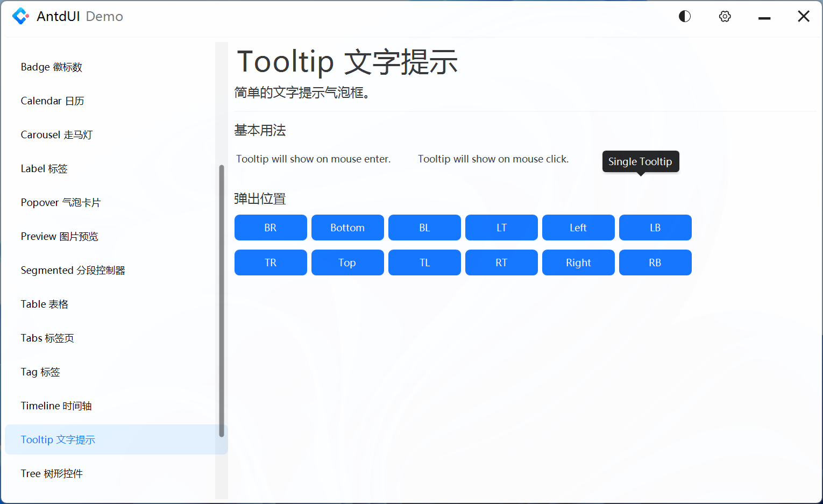Go to Popover 气泡卡片
This screenshot has height=504, width=823.
click(x=60, y=202)
